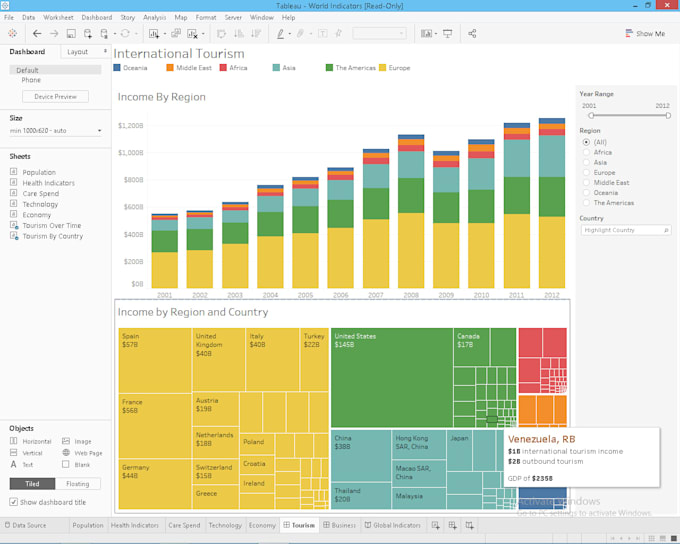Click the undo back arrow in toolbar
Viewport: 680px width, 544px height.
(37, 33)
